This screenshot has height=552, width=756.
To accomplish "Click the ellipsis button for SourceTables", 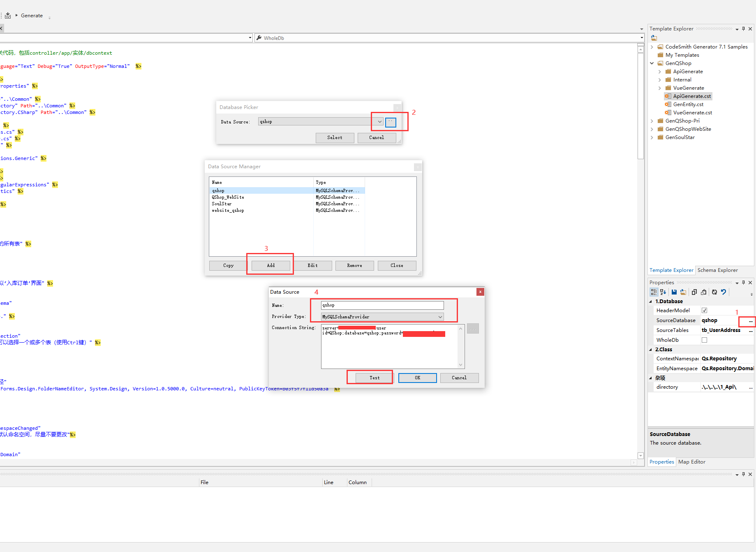I will click(751, 330).
